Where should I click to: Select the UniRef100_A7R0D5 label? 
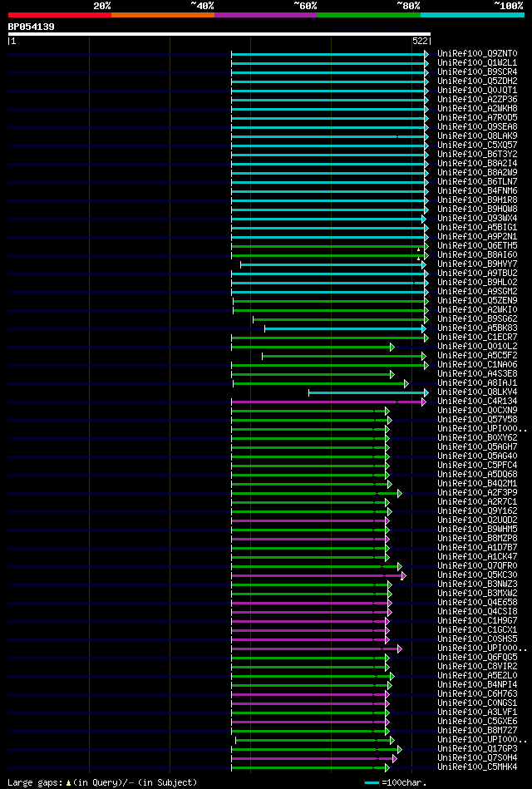[x=477, y=118]
